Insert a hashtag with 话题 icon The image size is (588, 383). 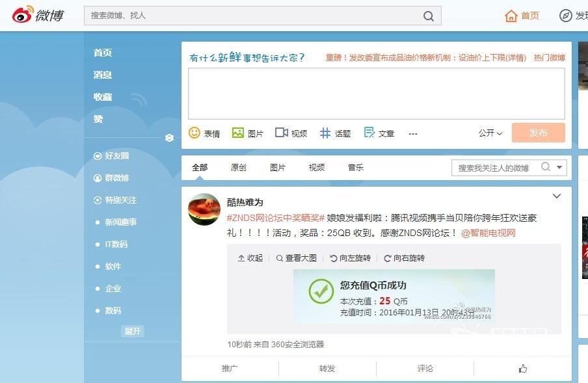(x=325, y=133)
